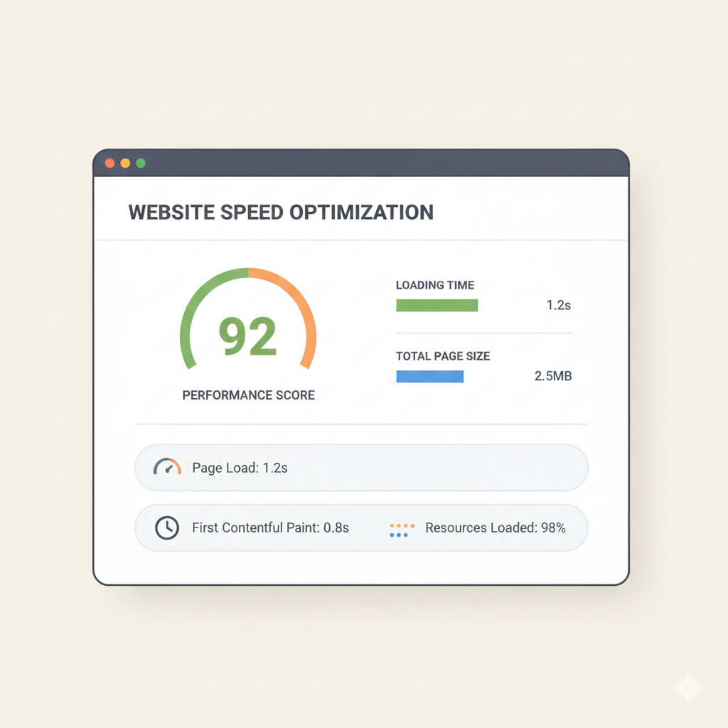Click the large 92 score number
This screenshot has width=728, height=728.
(x=247, y=337)
